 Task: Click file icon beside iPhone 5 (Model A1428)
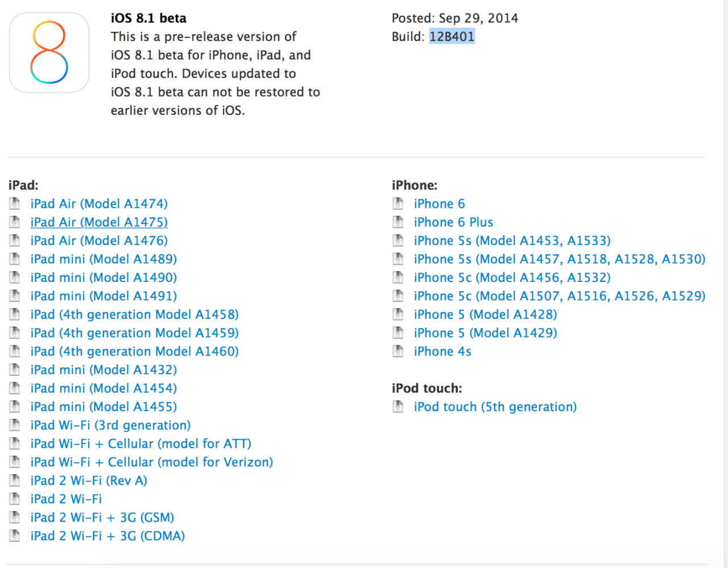[x=398, y=314]
